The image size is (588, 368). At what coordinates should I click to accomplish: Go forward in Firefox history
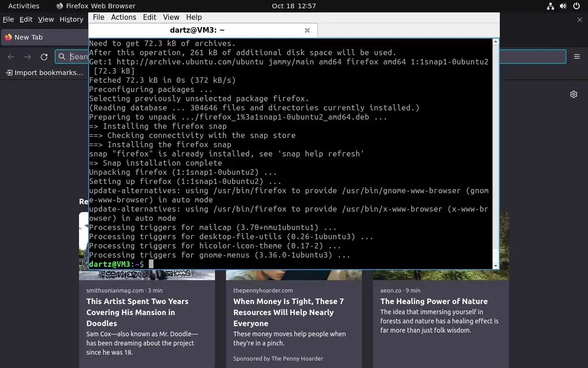coord(28,57)
